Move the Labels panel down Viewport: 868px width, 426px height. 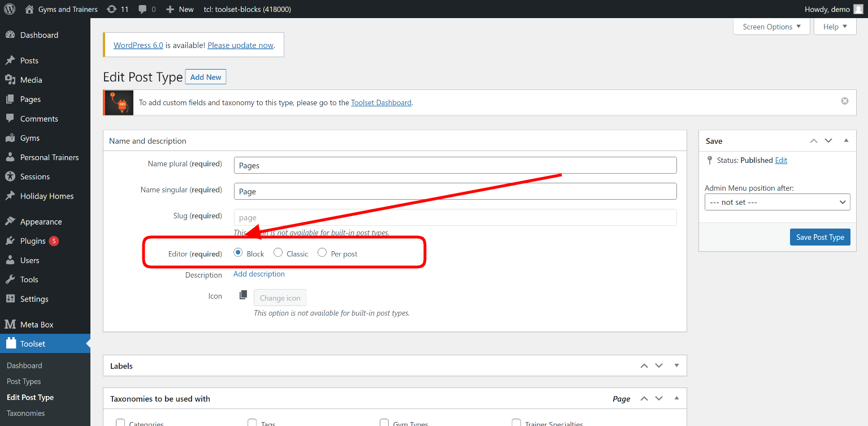pyautogui.click(x=659, y=365)
